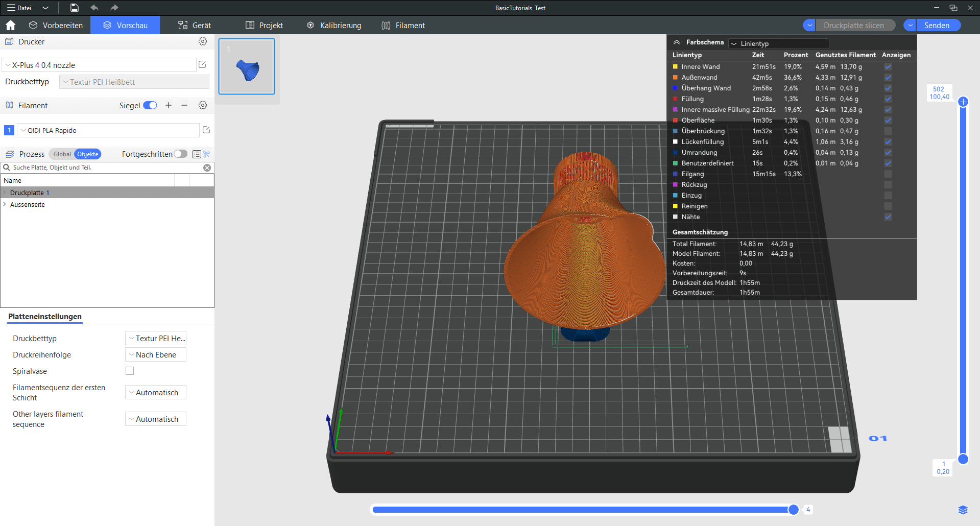Open the Druckreihenfolge dropdown
Screen dimensions: 980x526
156,354
